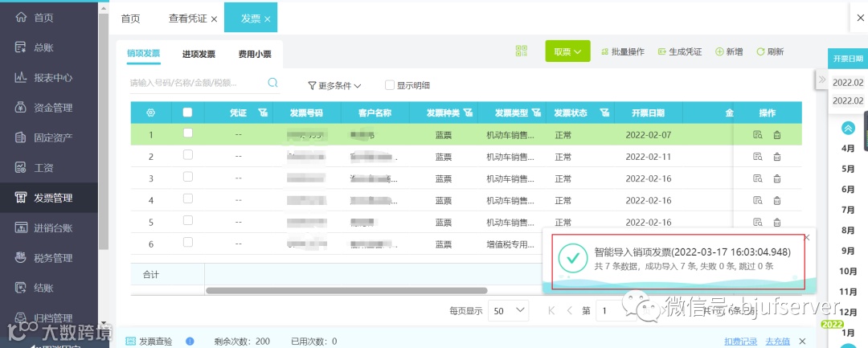Screen dimensions: 868x348
Task: Check the row 1 checkbox
Action: 187,133
